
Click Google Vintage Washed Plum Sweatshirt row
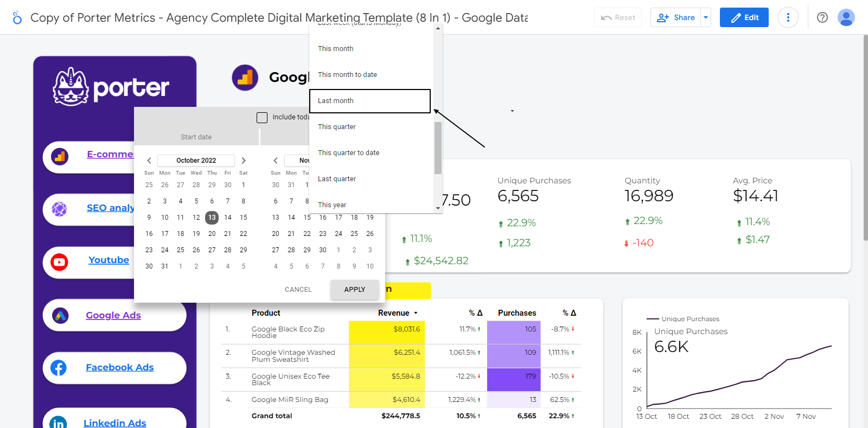click(x=400, y=356)
